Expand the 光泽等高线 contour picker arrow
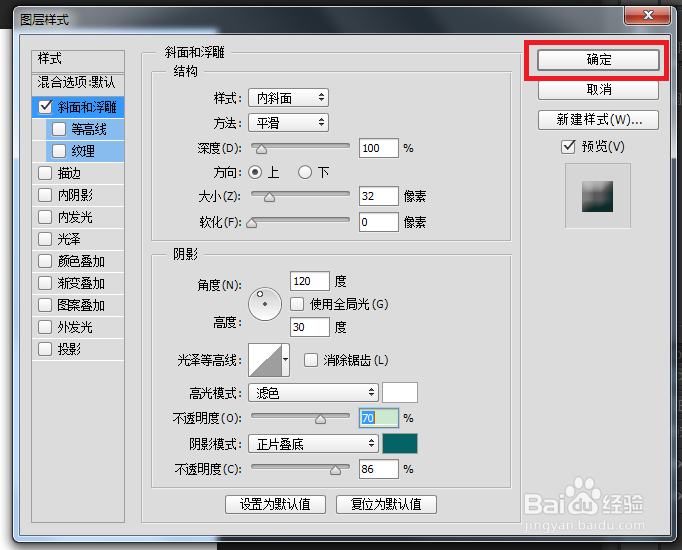Image resolution: width=682 pixels, height=550 pixels. pyautogui.click(x=285, y=360)
